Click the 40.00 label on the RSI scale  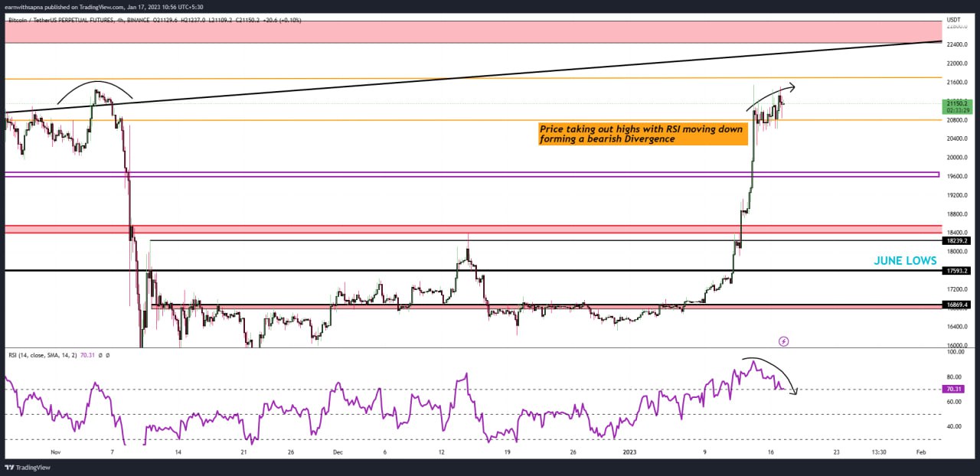pyautogui.click(x=954, y=426)
